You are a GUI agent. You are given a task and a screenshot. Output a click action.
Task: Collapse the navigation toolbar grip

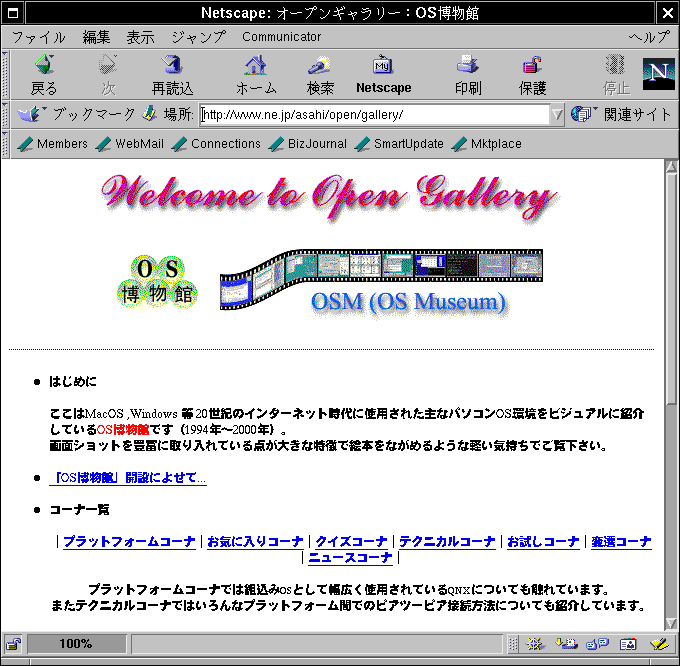pos(5,75)
